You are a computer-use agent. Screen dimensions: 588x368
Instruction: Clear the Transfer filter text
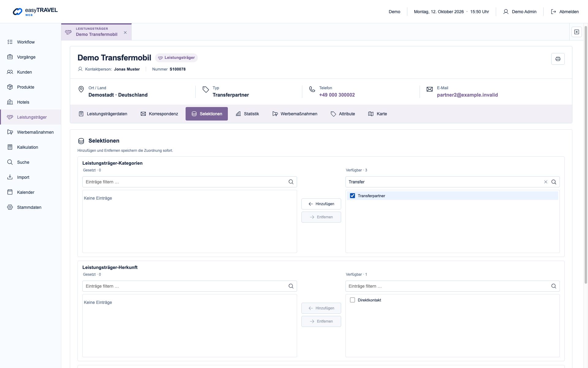(545, 182)
